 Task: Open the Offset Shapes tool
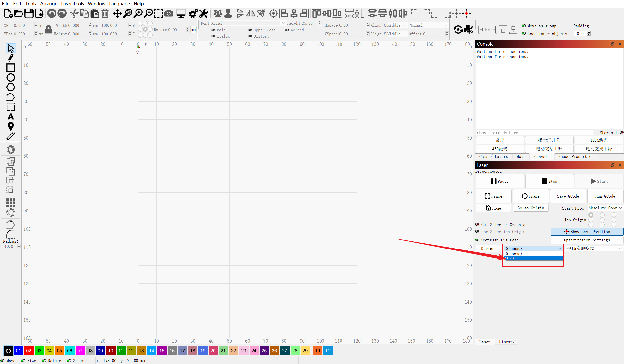coord(11,149)
